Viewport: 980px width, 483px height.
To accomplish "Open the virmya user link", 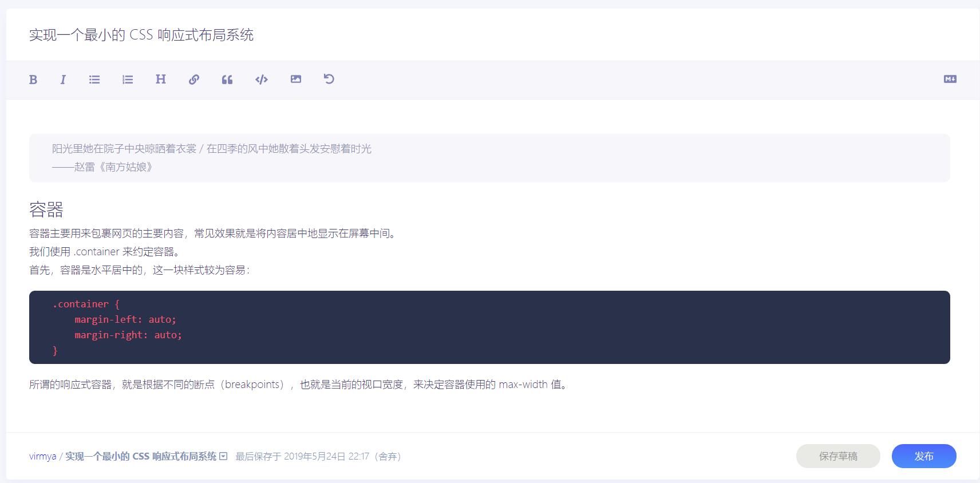I will (x=43, y=456).
